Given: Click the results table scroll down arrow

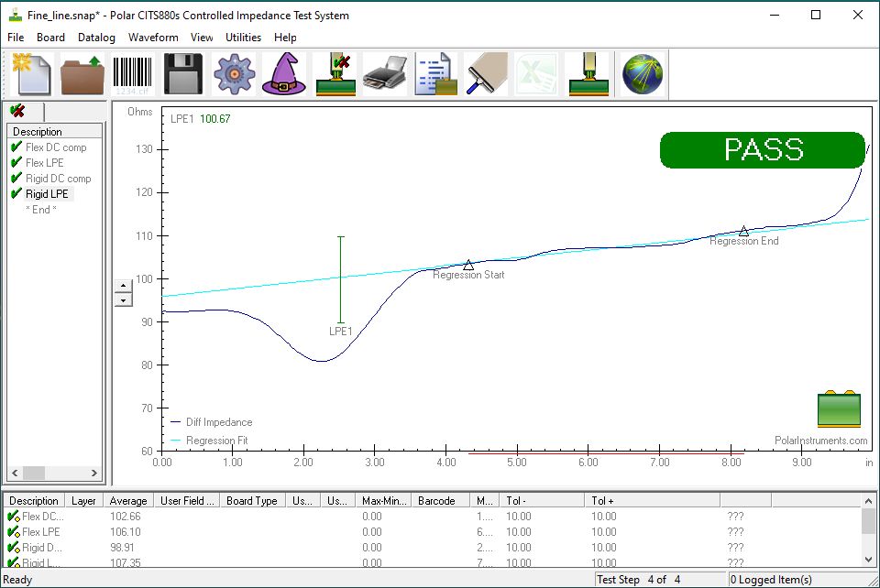Looking at the screenshot, I should (x=868, y=559).
